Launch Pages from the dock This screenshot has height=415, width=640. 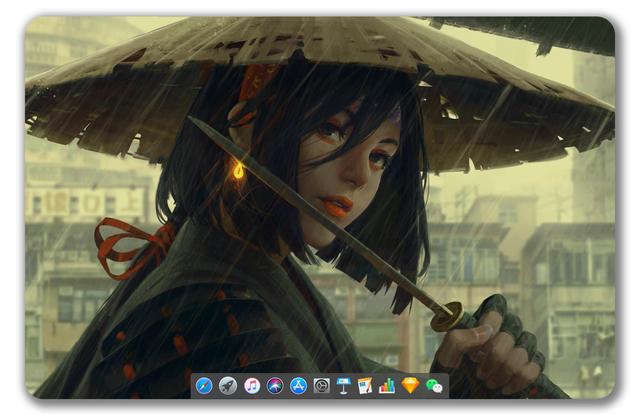tap(365, 386)
